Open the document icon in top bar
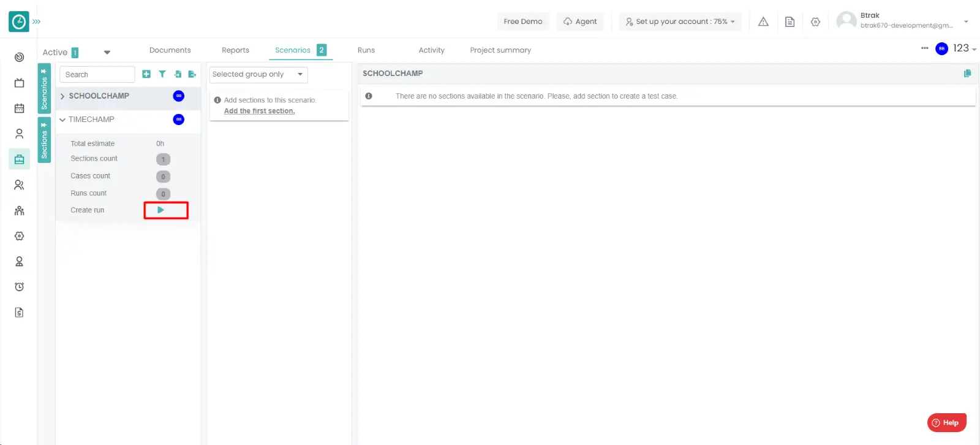Screen dimensions: 980x445 [x=790, y=21]
